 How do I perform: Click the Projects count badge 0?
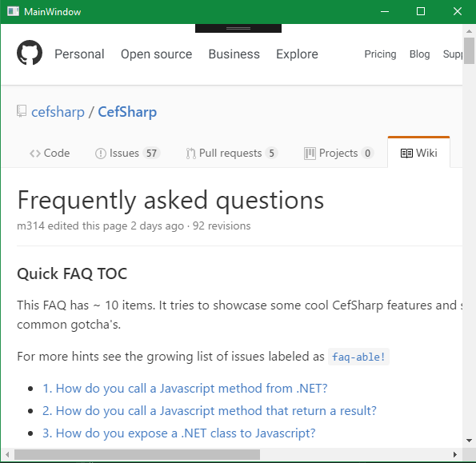point(367,154)
